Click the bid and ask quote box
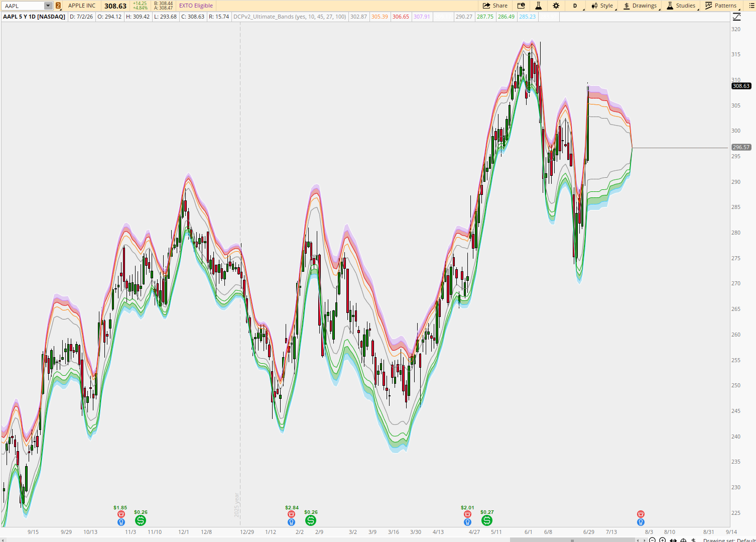This screenshot has height=542, width=756. tap(164, 6)
